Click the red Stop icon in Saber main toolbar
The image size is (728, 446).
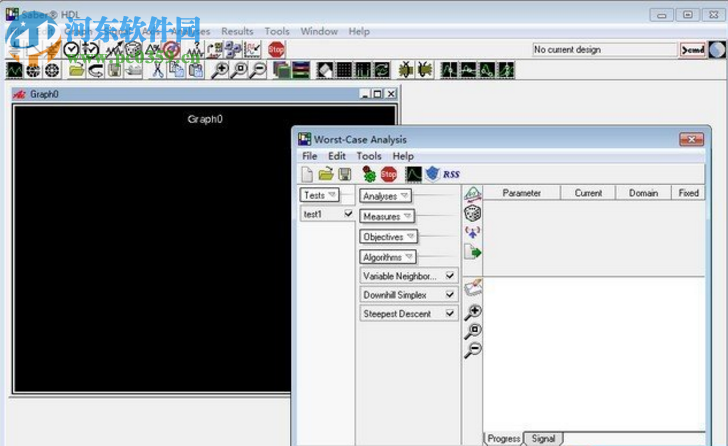pos(276,49)
